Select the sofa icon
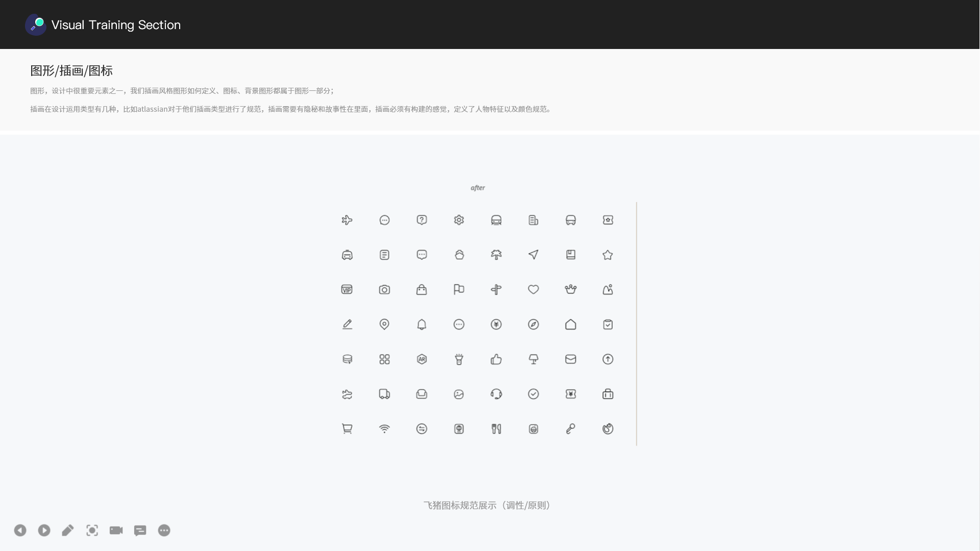 (422, 394)
